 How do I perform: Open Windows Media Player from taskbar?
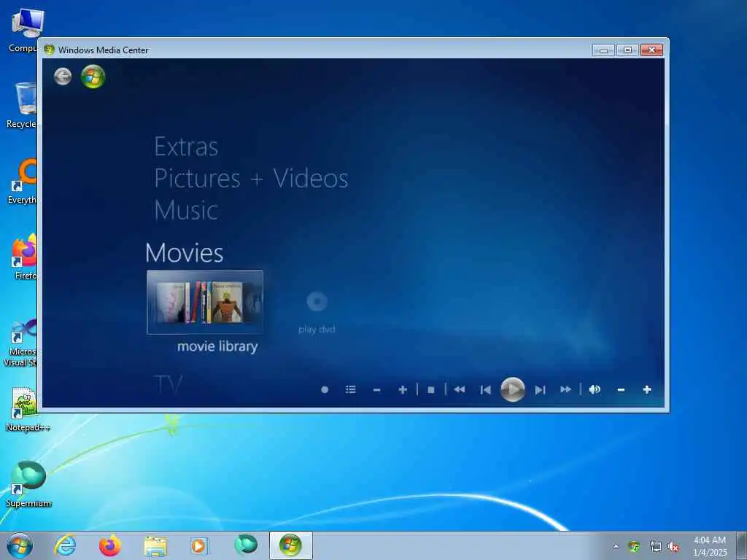click(x=198, y=545)
